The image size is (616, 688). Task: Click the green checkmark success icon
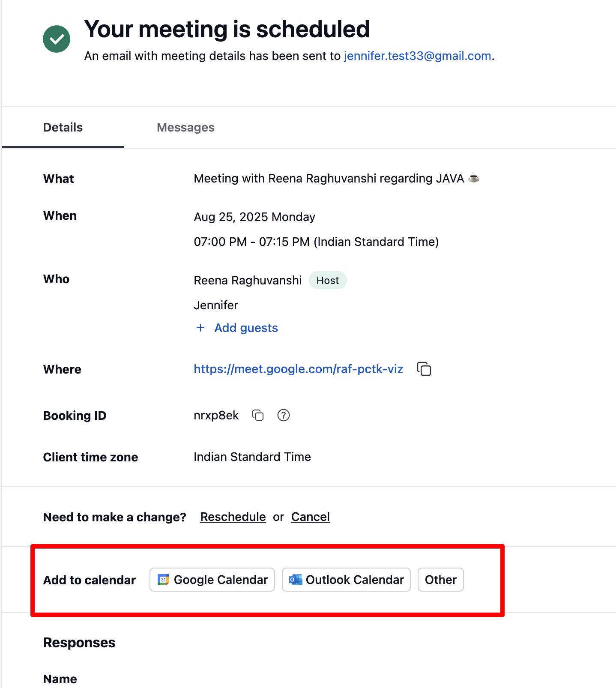(57, 39)
